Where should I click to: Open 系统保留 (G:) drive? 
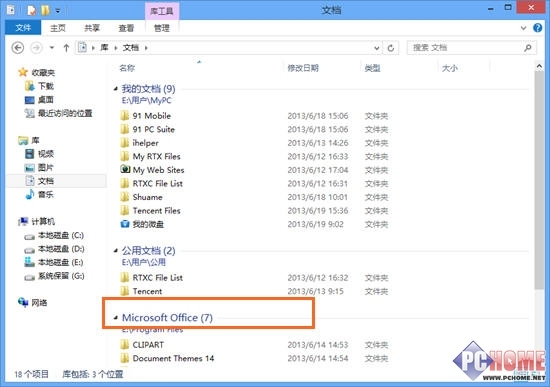[61, 276]
